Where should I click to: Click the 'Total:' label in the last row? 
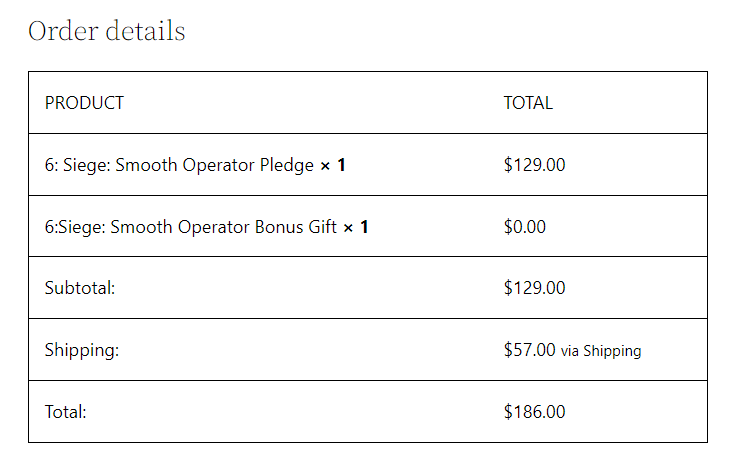tap(66, 411)
